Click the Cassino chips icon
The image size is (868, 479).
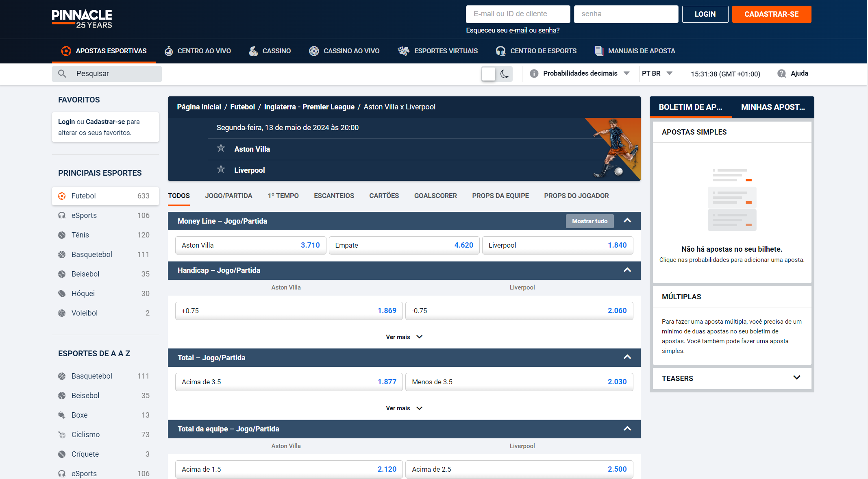pyautogui.click(x=253, y=51)
